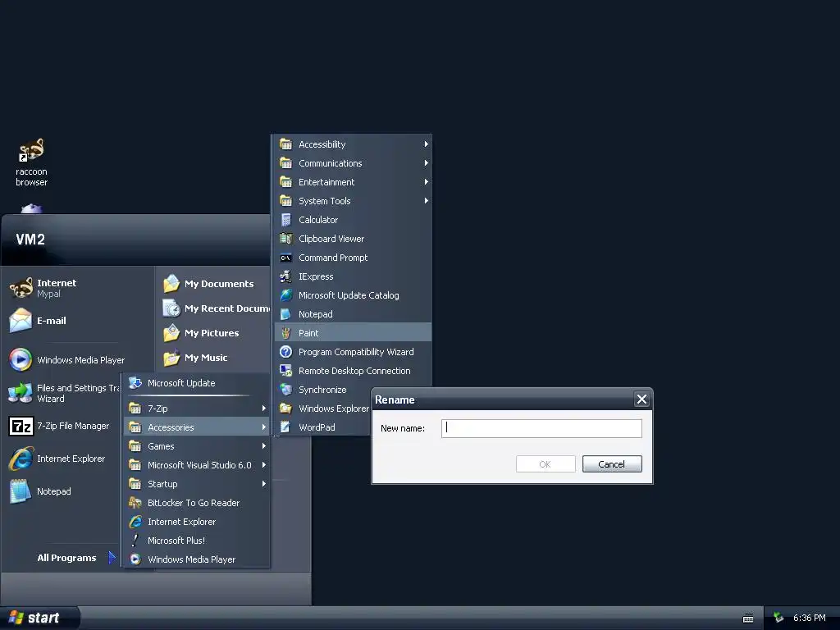
Task: Click the VM2 user name header
Action: [x=30, y=240]
